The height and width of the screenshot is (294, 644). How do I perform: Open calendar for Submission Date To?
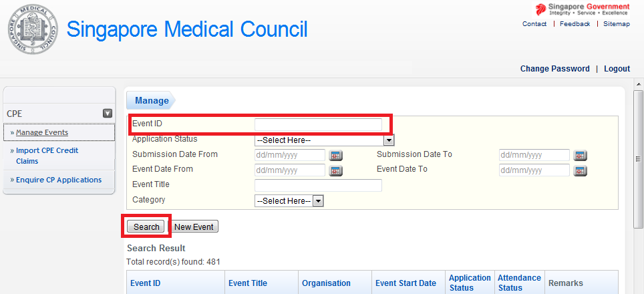[x=581, y=156]
